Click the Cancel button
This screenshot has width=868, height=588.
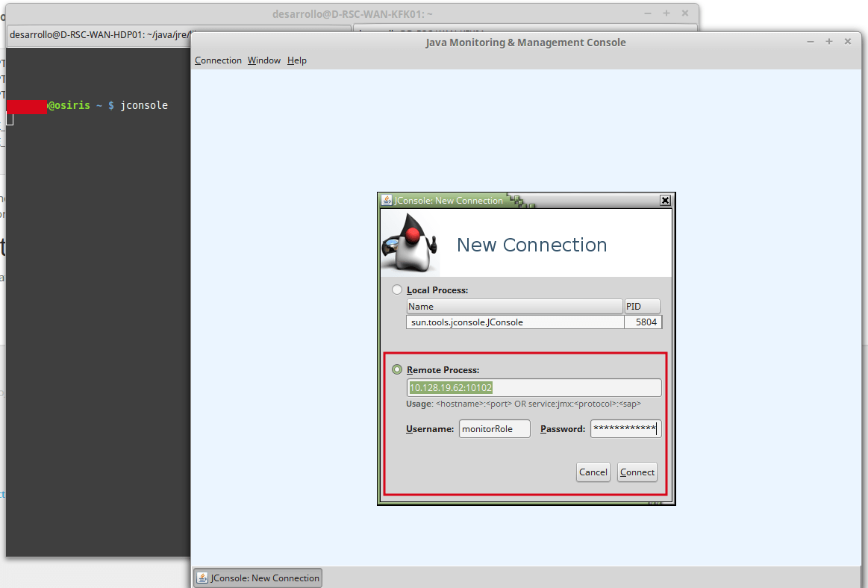[x=593, y=472]
